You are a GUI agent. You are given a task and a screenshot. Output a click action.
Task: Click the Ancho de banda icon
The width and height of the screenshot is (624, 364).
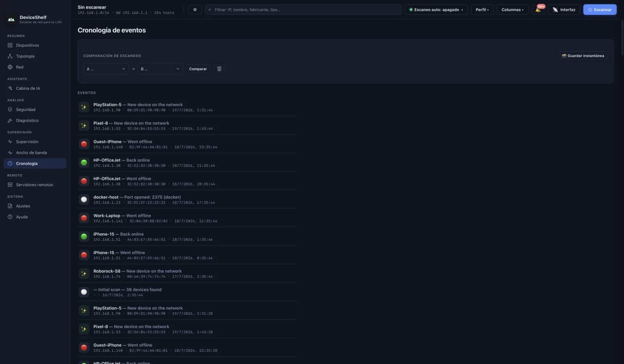click(10, 153)
